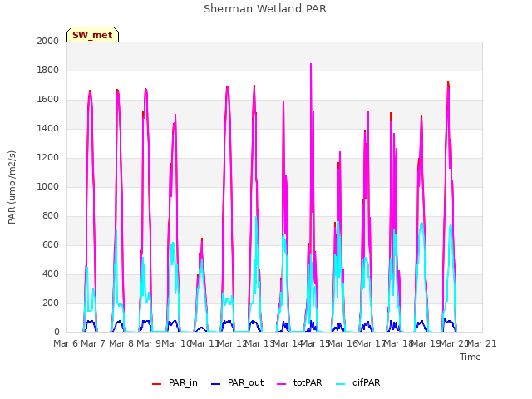Click the 1200 y-axis tick label
Screen dimensions: 532x399
click(48, 157)
